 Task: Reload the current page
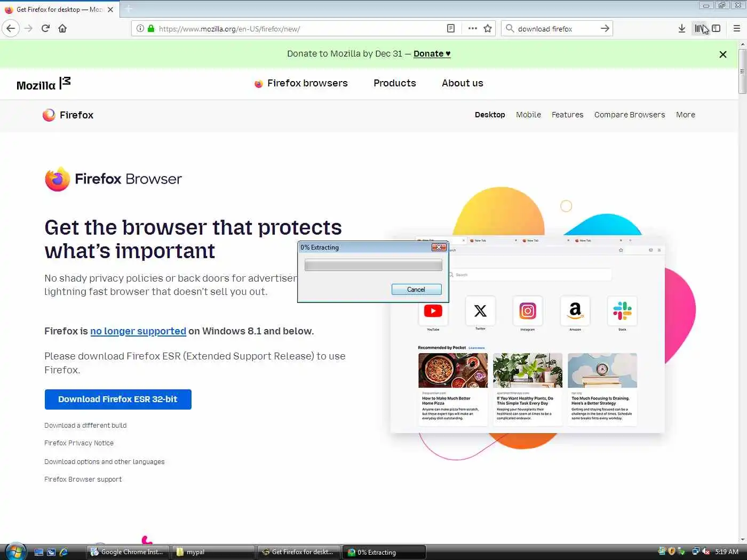click(x=45, y=28)
